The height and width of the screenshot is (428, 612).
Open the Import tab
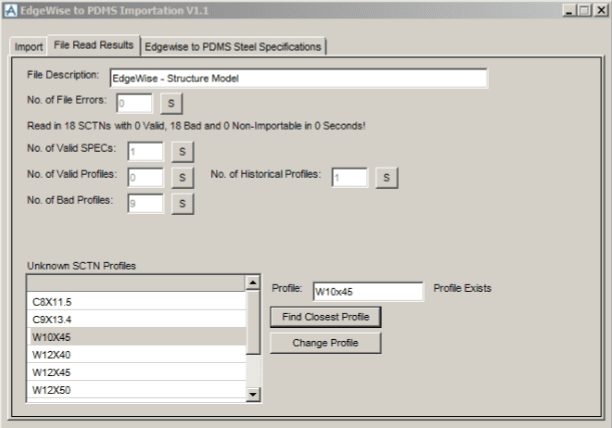[28, 47]
